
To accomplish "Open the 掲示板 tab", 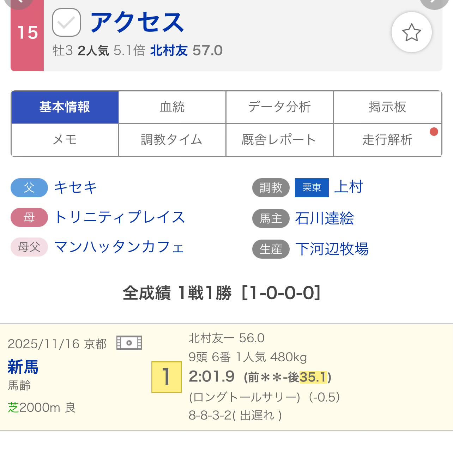I will [x=387, y=107].
